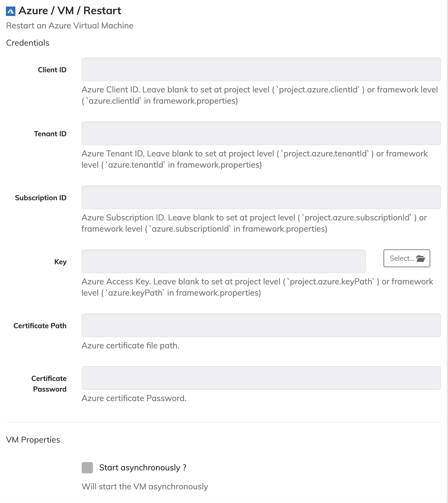Select the Key path input box
Screen dimensions: 448x503
coord(223,261)
